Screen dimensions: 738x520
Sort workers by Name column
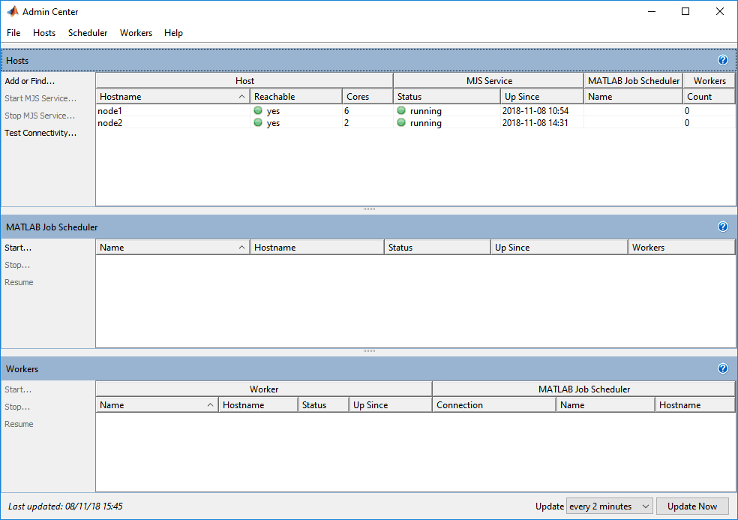(x=157, y=405)
